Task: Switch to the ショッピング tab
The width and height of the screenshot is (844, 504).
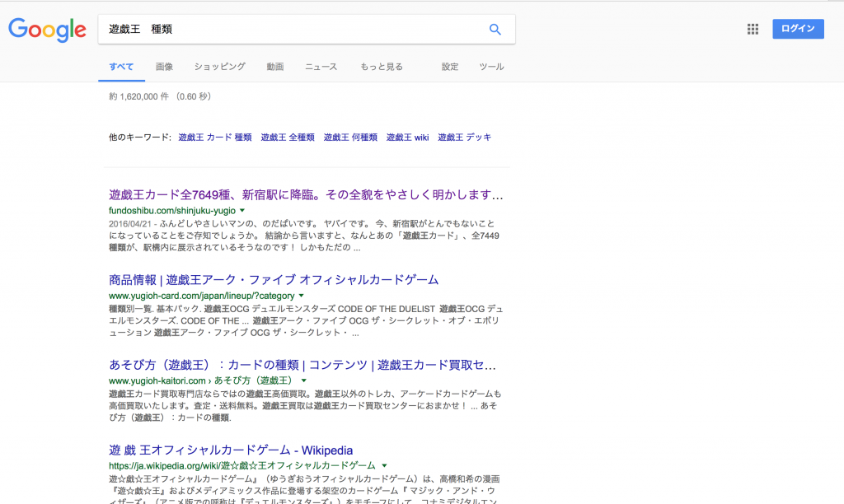Action: click(x=219, y=67)
